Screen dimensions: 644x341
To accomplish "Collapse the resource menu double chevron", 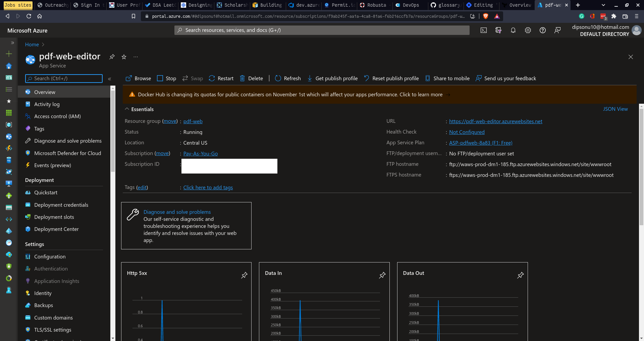I will 109,79.
